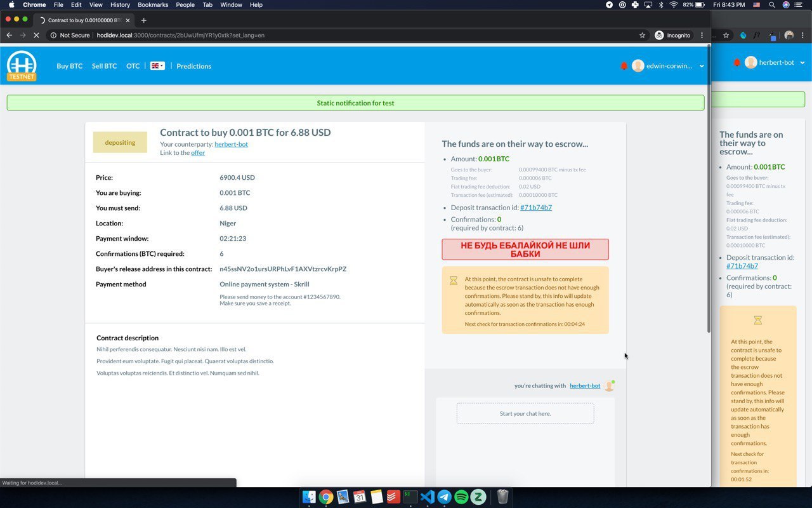Open #71b74b7 transaction link in back window

(x=742, y=266)
